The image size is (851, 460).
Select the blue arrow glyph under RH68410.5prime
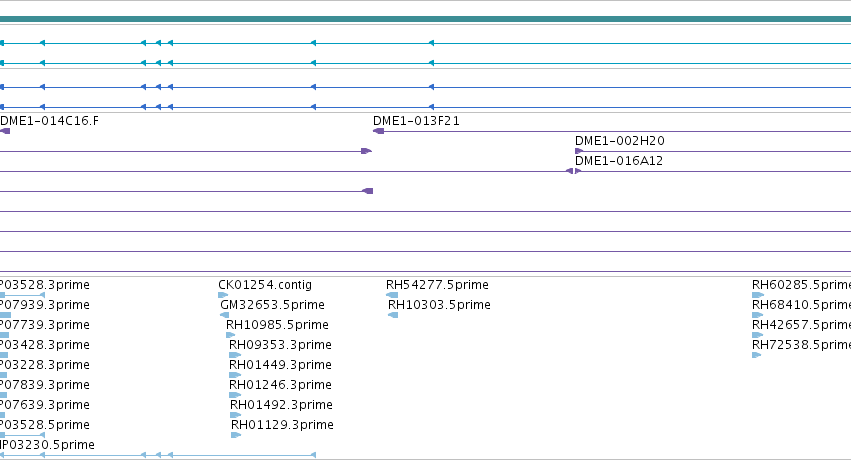pyautogui.click(x=758, y=315)
